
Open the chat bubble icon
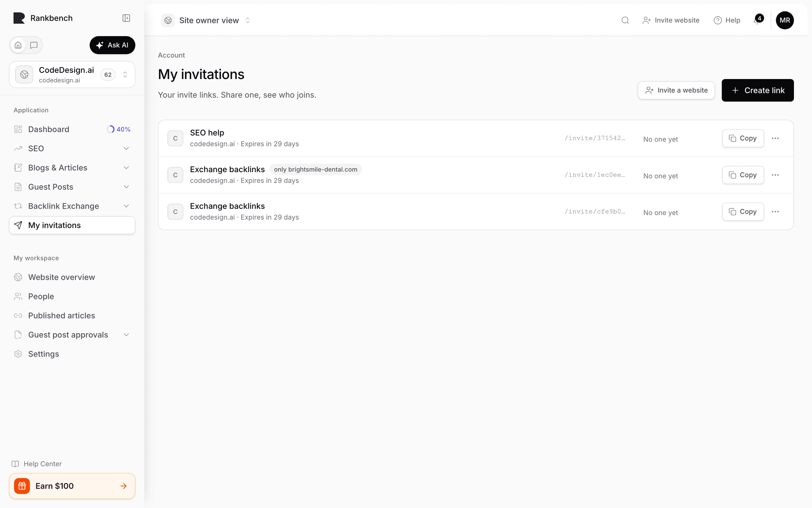(x=34, y=45)
